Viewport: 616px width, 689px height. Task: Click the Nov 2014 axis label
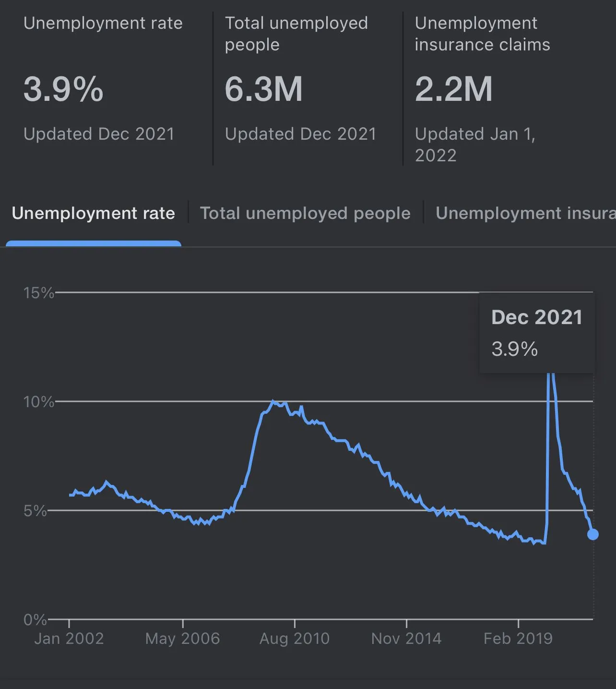[406, 639]
